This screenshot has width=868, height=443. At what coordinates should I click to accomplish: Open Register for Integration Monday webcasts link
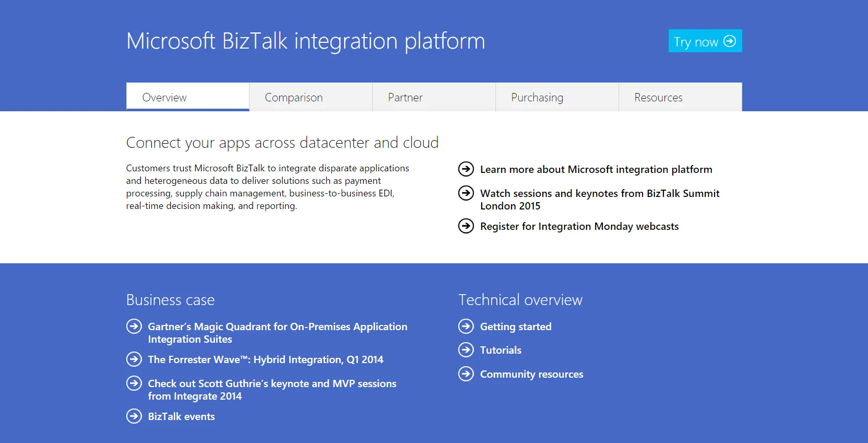(579, 226)
